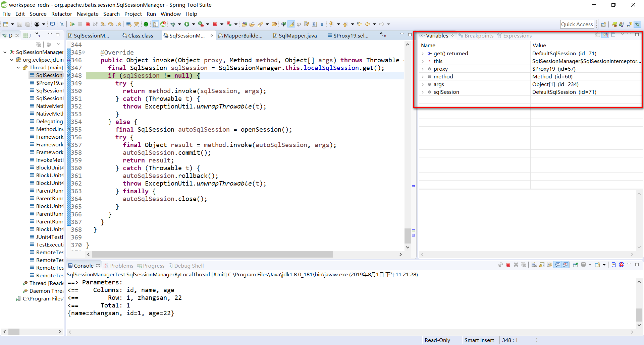Click the Step Into icon
Screen dimensions: 644x345
tap(103, 24)
